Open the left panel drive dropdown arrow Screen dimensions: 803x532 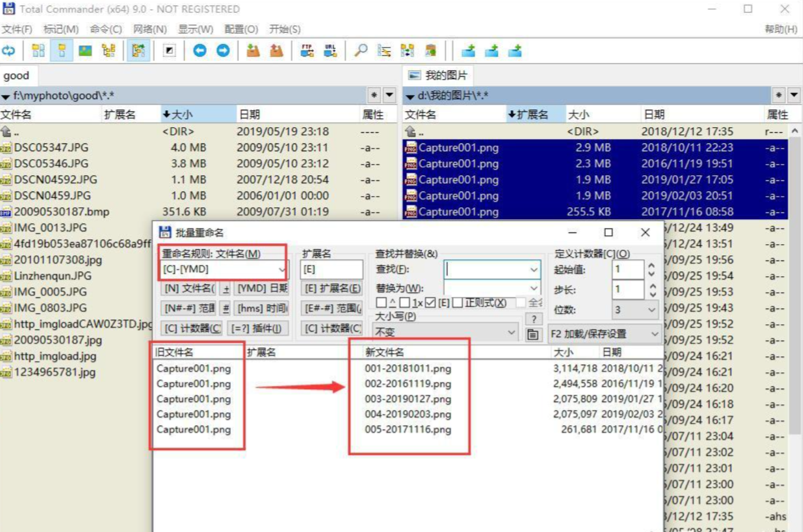[x=6, y=96]
